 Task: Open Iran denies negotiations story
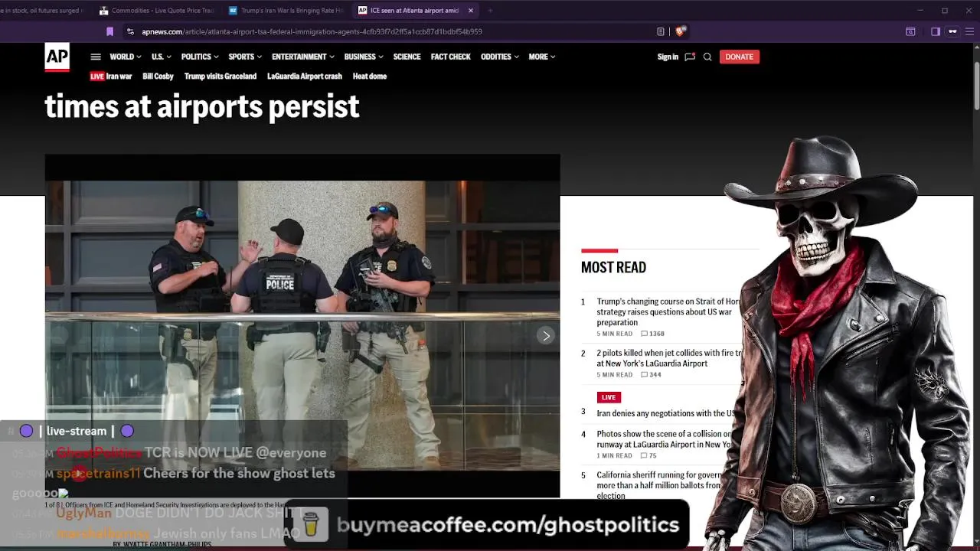pyautogui.click(x=666, y=413)
